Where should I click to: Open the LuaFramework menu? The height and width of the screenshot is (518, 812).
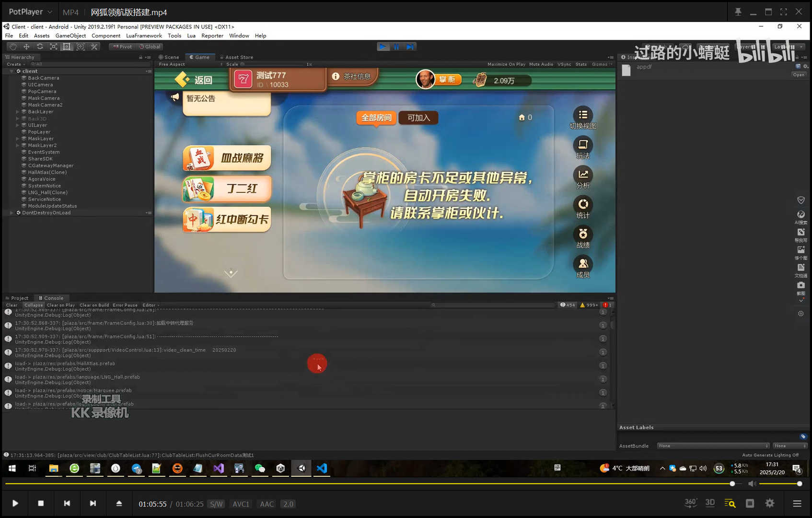144,35
